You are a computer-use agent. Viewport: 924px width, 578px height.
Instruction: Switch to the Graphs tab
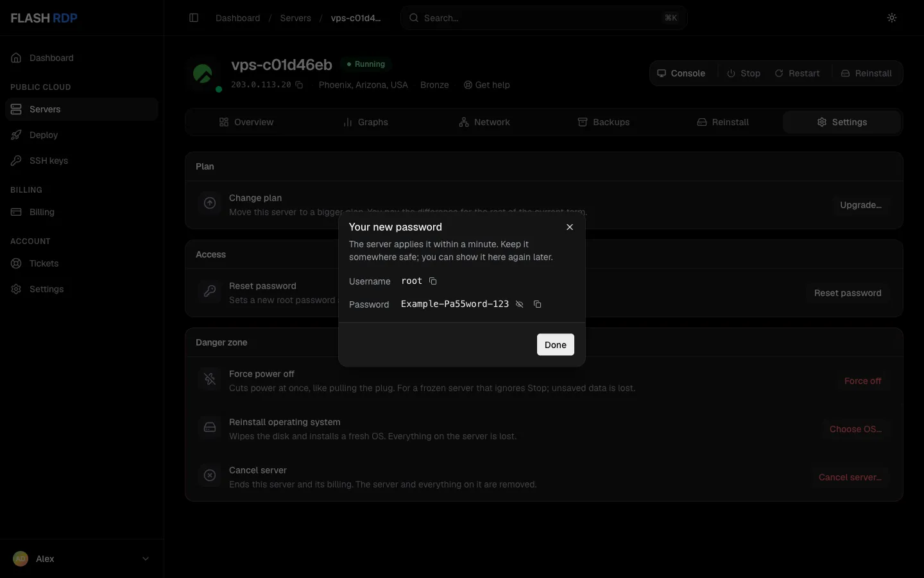click(366, 122)
